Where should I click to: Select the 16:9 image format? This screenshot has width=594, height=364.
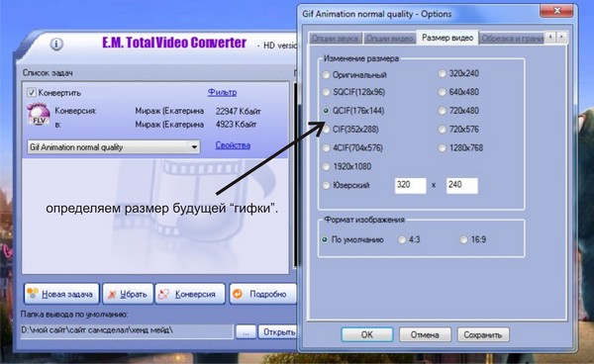463,239
